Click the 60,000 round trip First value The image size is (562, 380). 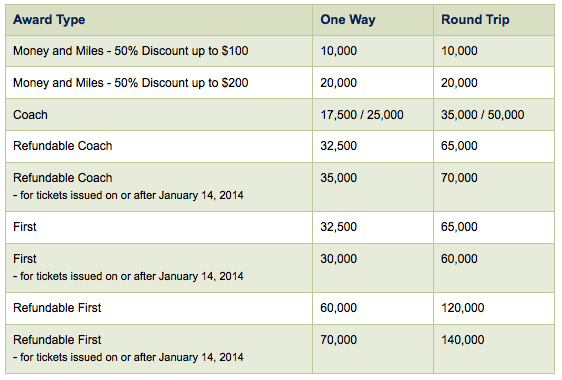pyautogui.click(x=459, y=259)
